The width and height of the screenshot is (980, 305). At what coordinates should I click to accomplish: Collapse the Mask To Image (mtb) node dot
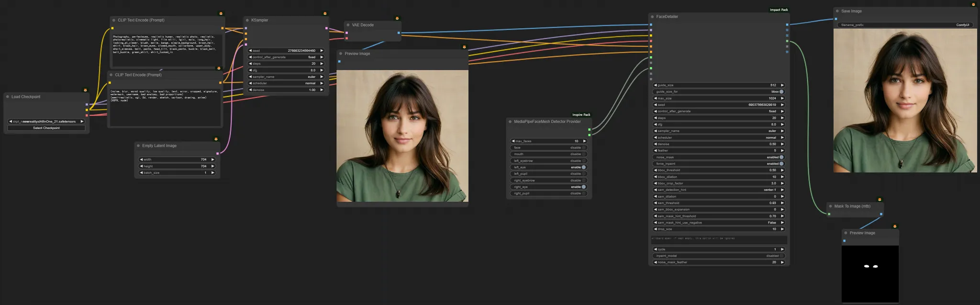pyautogui.click(x=831, y=206)
